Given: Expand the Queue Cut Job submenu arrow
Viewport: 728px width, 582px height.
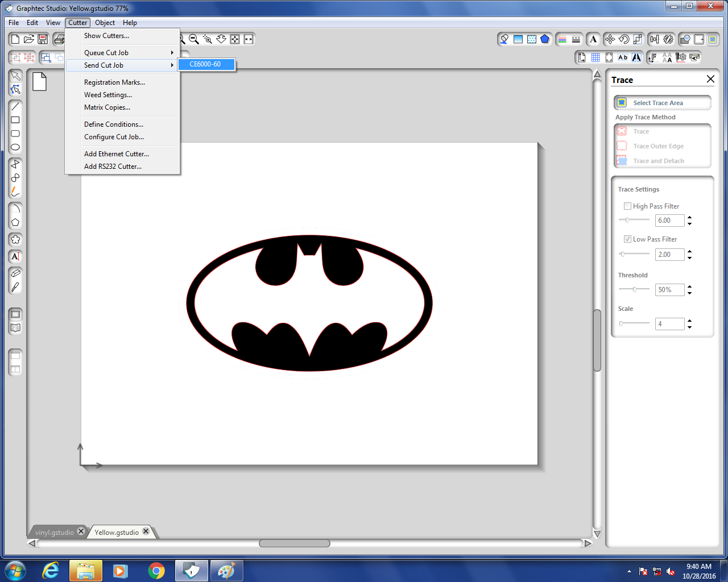Looking at the screenshot, I should pyautogui.click(x=172, y=53).
